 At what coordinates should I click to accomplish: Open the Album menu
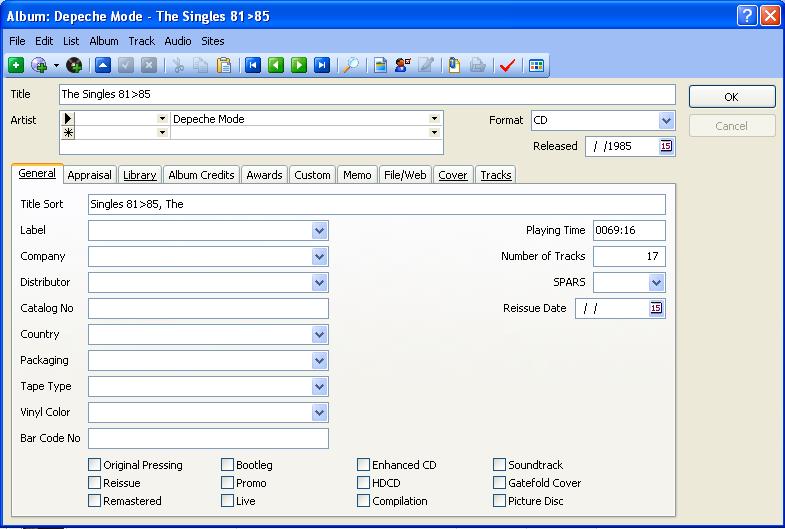click(104, 41)
